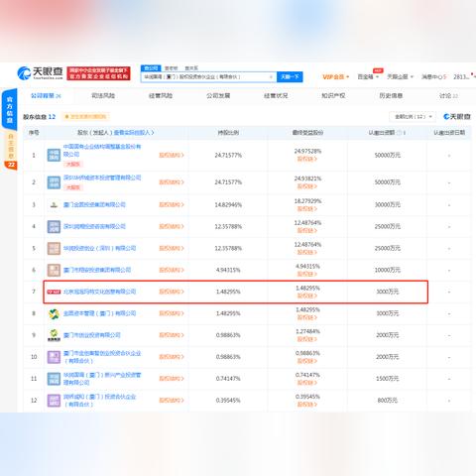Viewport: 476px width, 476px height.
Task: Click the blue company logo in row 11
Action: (54, 379)
